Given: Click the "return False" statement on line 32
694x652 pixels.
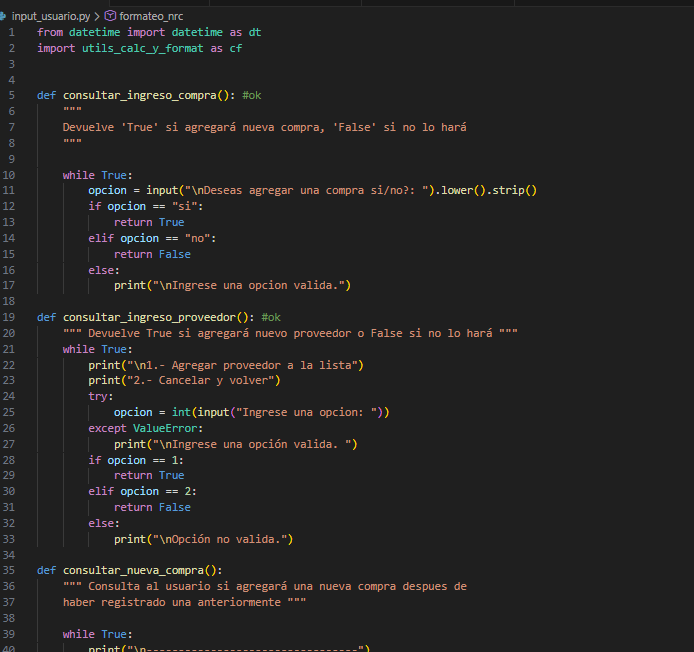Looking at the screenshot, I should pyautogui.click(x=152, y=507).
